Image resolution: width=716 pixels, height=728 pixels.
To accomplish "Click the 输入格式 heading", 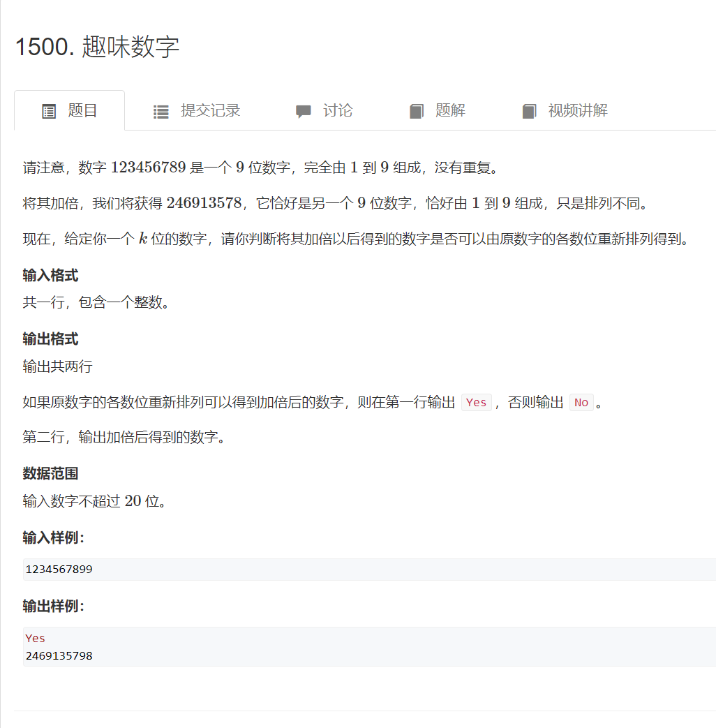I will pyautogui.click(x=51, y=275).
